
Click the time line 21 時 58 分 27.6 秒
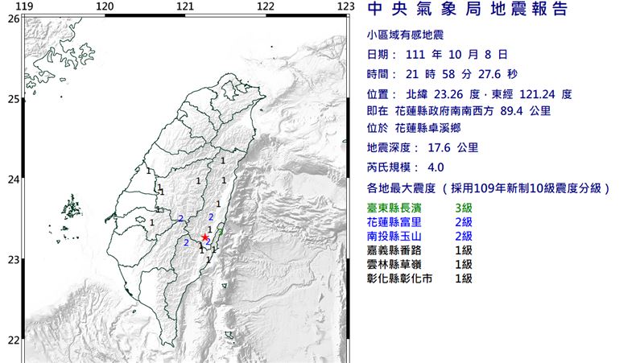(442, 74)
